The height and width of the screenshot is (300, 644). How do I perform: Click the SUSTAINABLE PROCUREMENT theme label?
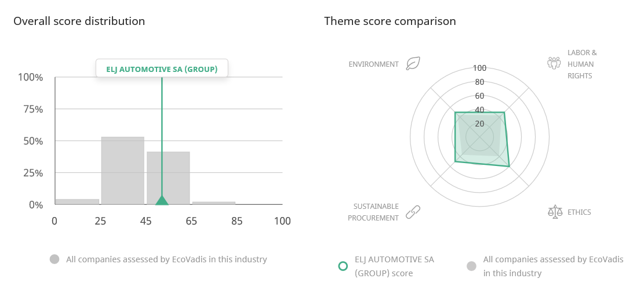373,212
